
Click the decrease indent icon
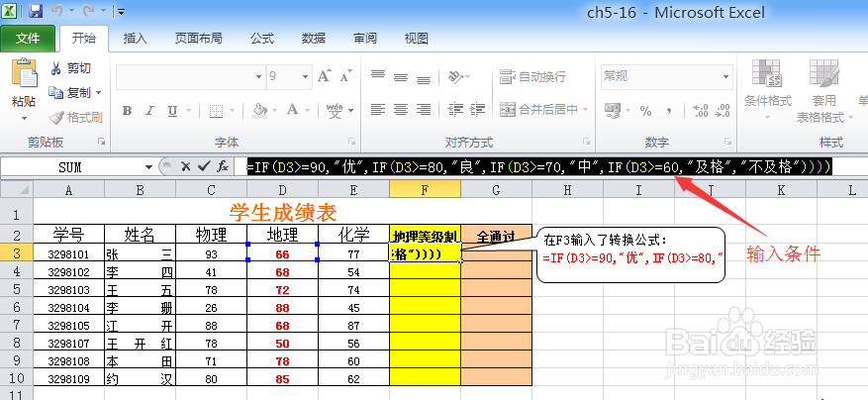pos(455,110)
